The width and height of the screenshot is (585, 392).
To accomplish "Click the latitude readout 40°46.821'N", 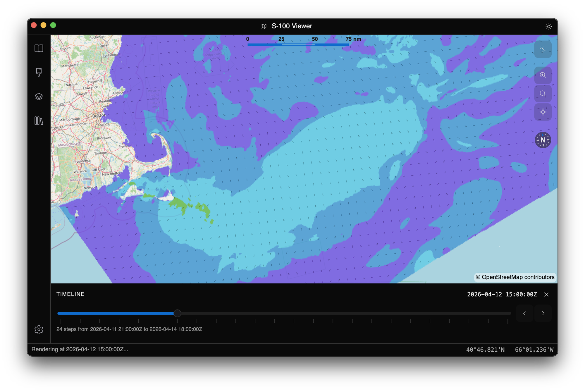I will [485, 350].
